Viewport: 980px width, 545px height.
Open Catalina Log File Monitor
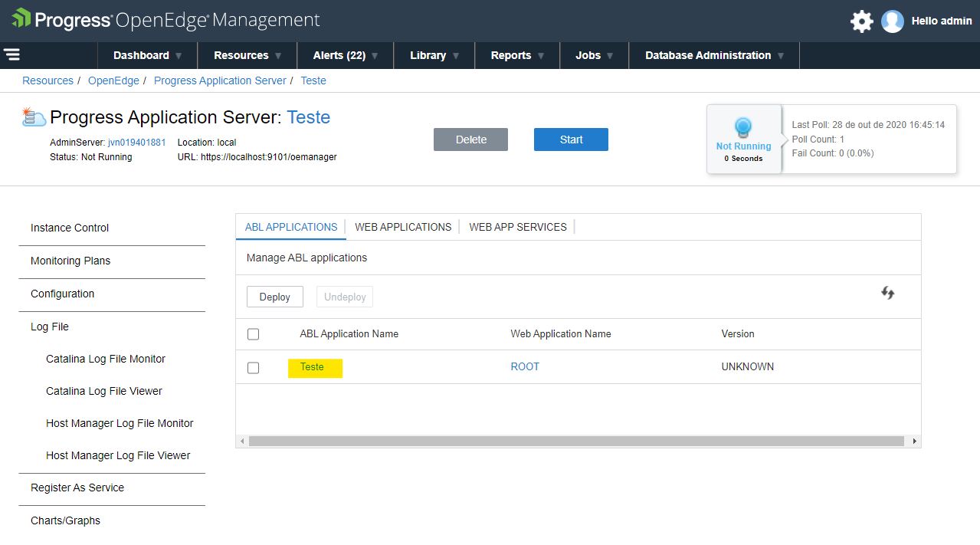click(106, 359)
